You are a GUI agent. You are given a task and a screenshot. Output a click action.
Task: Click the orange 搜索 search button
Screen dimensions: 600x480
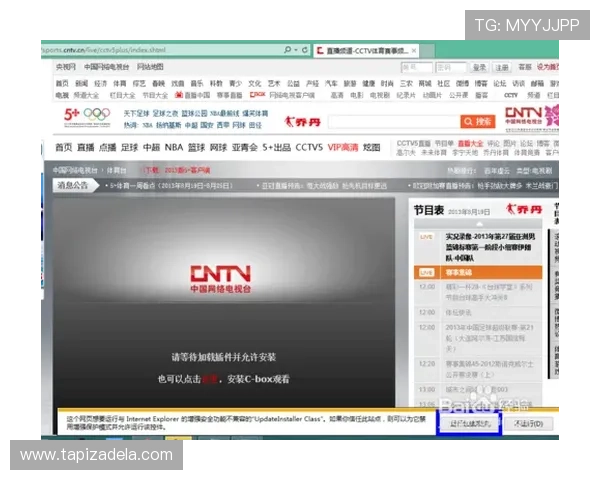pyautogui.click(x=478, y=122)
